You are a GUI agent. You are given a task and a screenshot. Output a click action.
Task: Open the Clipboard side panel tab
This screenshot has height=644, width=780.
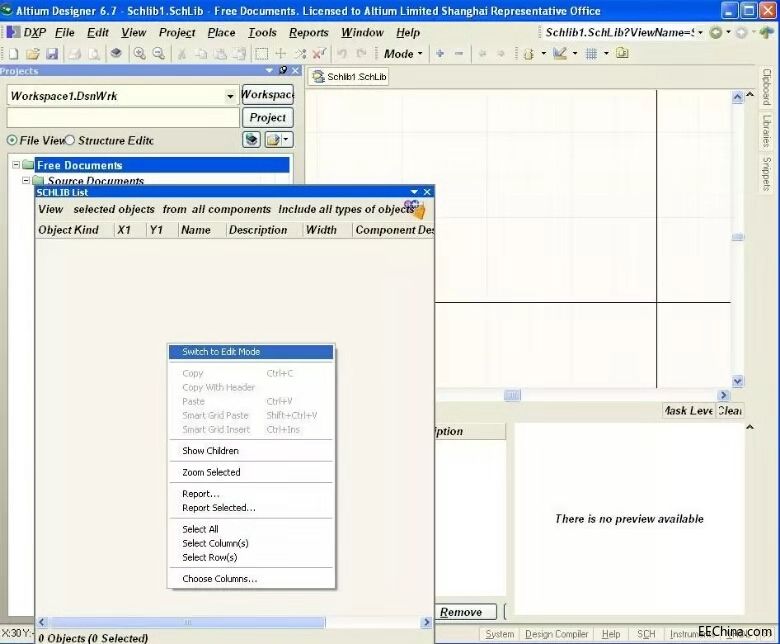767,87
